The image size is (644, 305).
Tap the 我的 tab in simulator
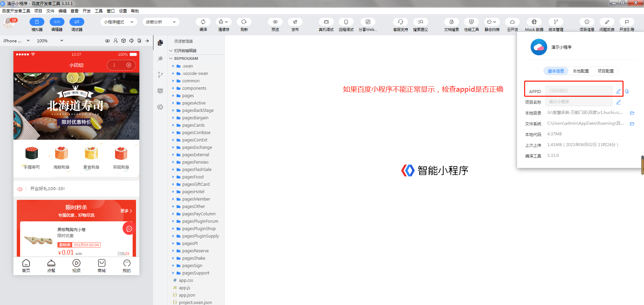[x=127, y=266]
